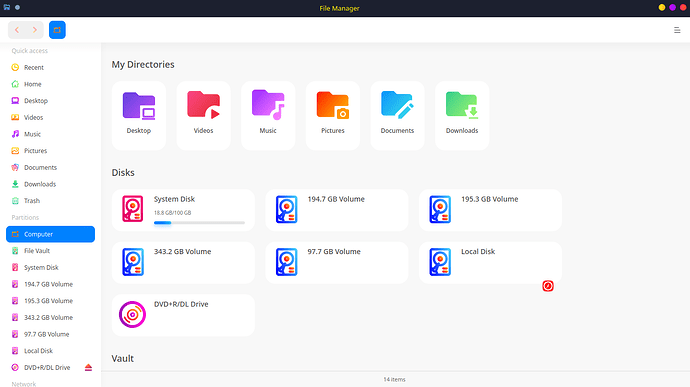690x387 pixels.
Task: Click the app icon in the title bar
Action: (7, 7)
